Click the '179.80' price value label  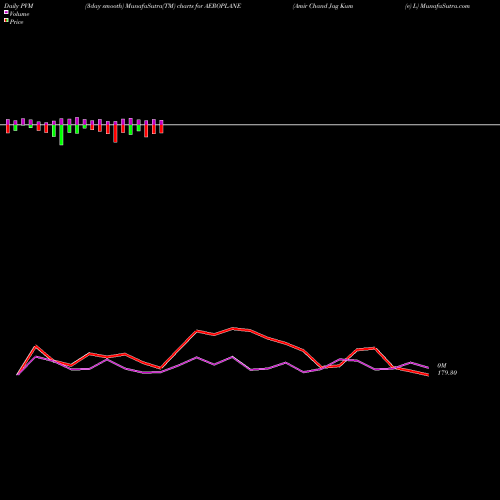pyautogui.click(x=447, y=373)
